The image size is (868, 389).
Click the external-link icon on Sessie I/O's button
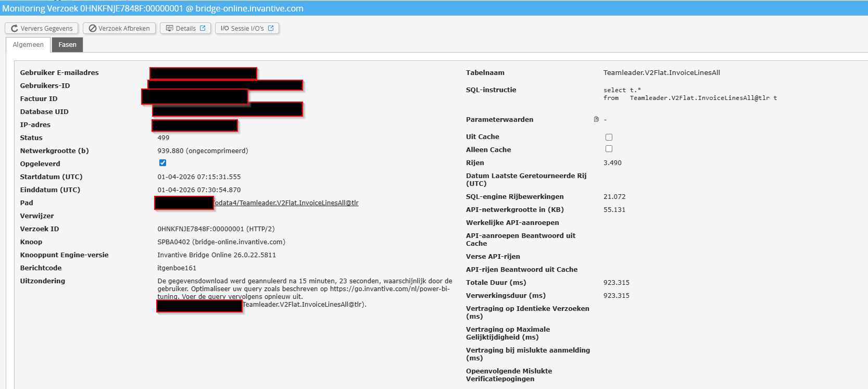(271, 29)
